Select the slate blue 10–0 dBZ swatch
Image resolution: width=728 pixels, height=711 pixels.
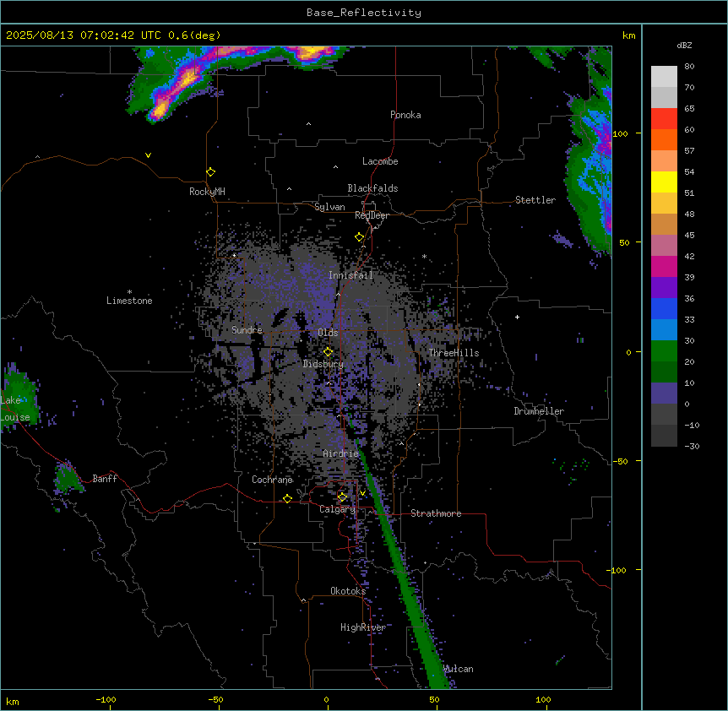click(x=664, y=393)
